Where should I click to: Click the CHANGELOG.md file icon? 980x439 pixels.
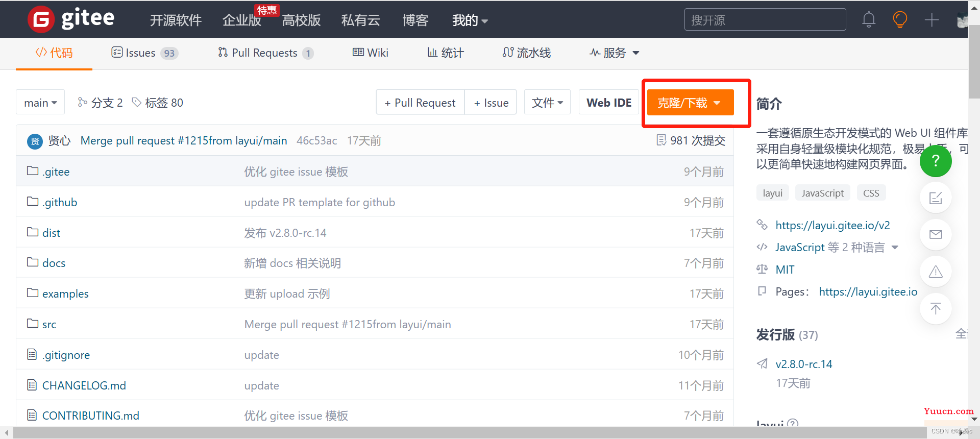click(32, 385)
